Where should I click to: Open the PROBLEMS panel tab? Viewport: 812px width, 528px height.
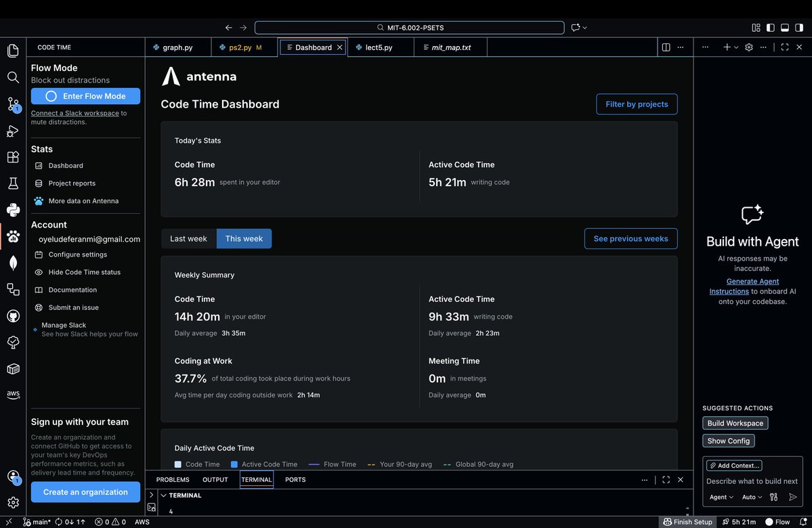pyautogui.click(x=173, y=480)
